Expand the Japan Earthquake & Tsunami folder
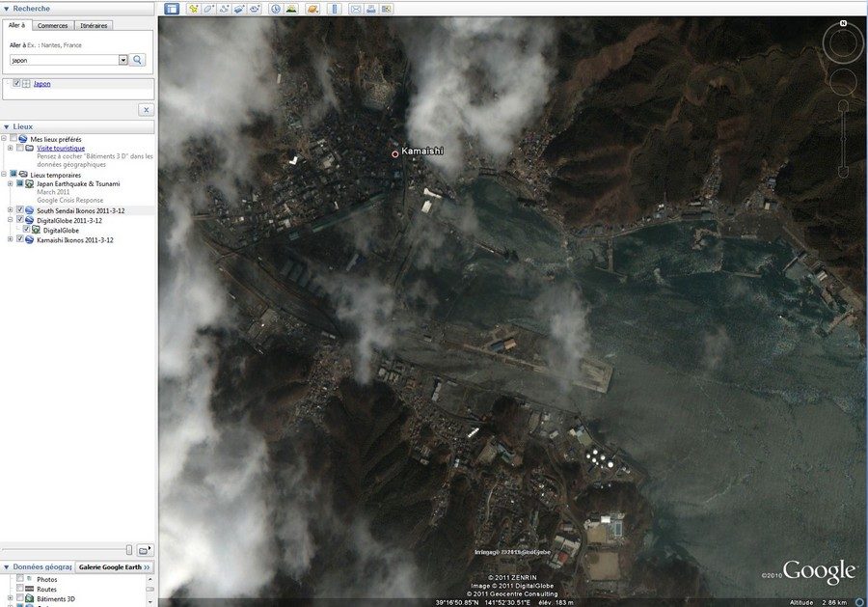 pyautogui.click(x=10, y=183)
